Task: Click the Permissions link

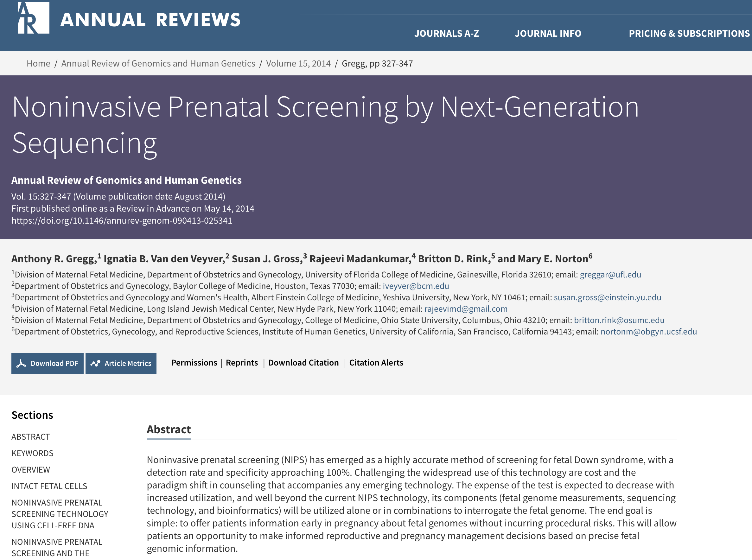Action: click(194, 363)
